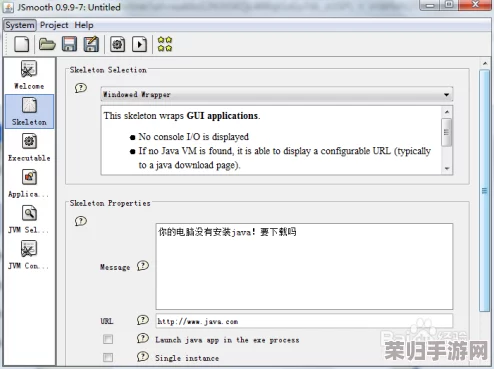Open the Project menu
This screenshot has width=494, height=369.
[54, 25]
